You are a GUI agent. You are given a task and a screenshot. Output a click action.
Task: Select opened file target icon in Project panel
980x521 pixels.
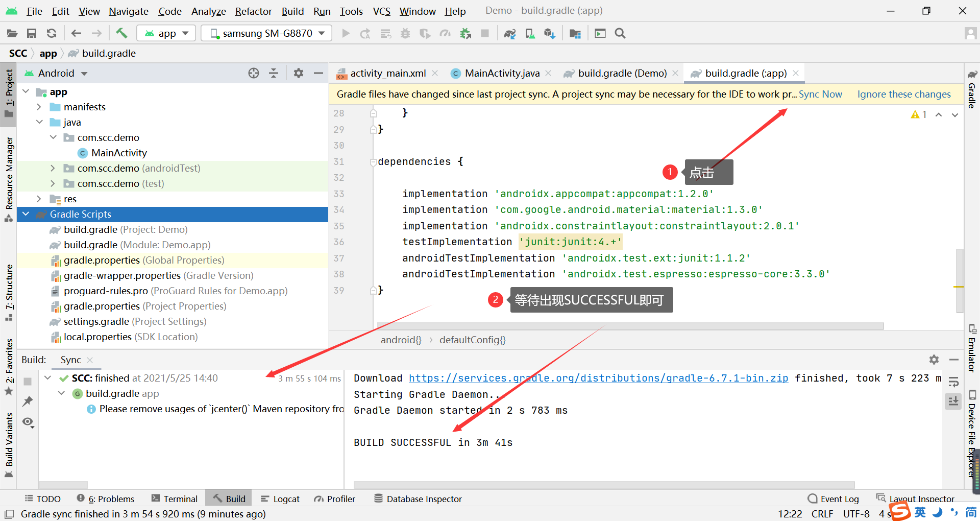pyautogui.click(x=254, y=73)
